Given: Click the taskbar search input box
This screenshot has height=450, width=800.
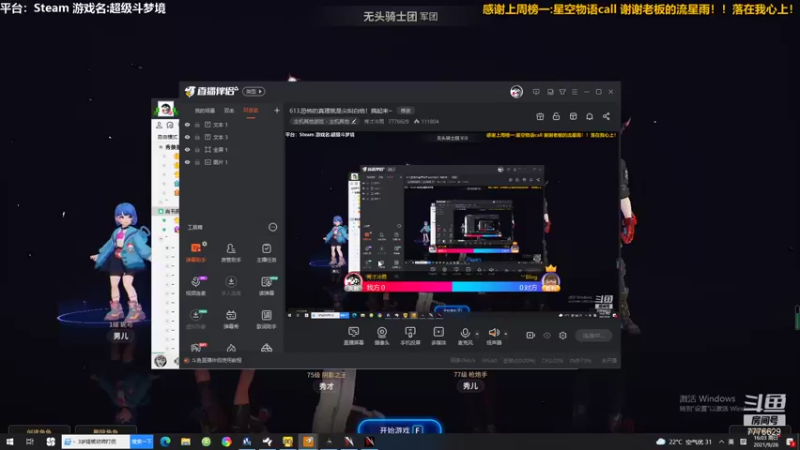Looking at the screenshot, I should 96,441.
